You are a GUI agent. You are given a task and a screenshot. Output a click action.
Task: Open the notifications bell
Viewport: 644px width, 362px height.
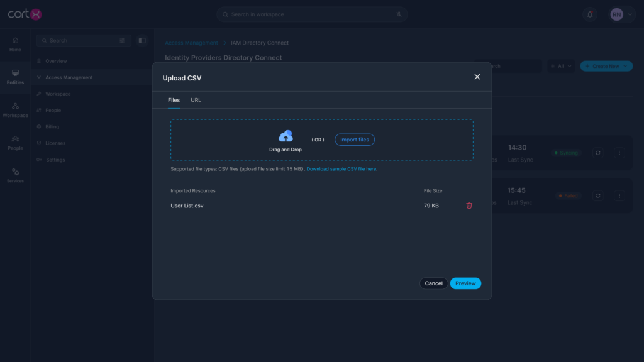(589, 14)
